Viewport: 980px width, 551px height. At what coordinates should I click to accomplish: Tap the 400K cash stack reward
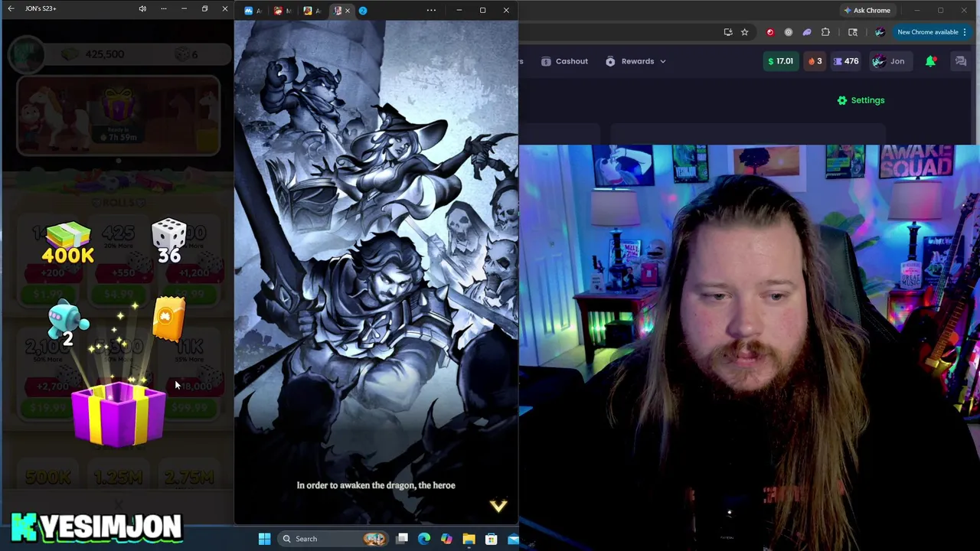(67, 243)
